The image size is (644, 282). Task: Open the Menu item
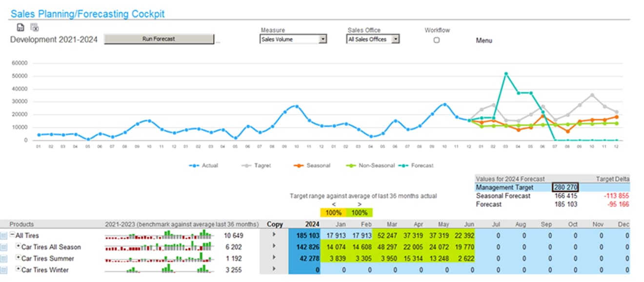(483, 40)
